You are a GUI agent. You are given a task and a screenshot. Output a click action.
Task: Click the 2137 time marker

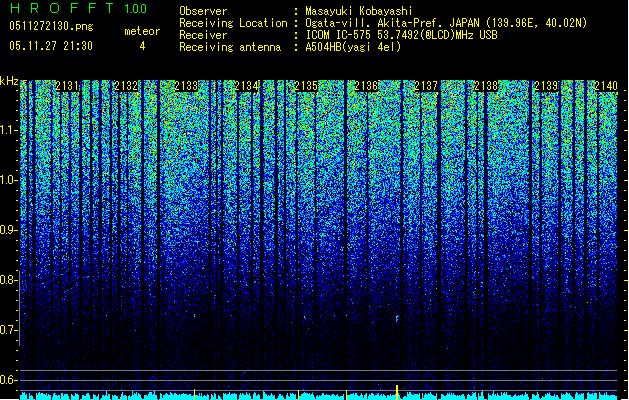(426, 86)
